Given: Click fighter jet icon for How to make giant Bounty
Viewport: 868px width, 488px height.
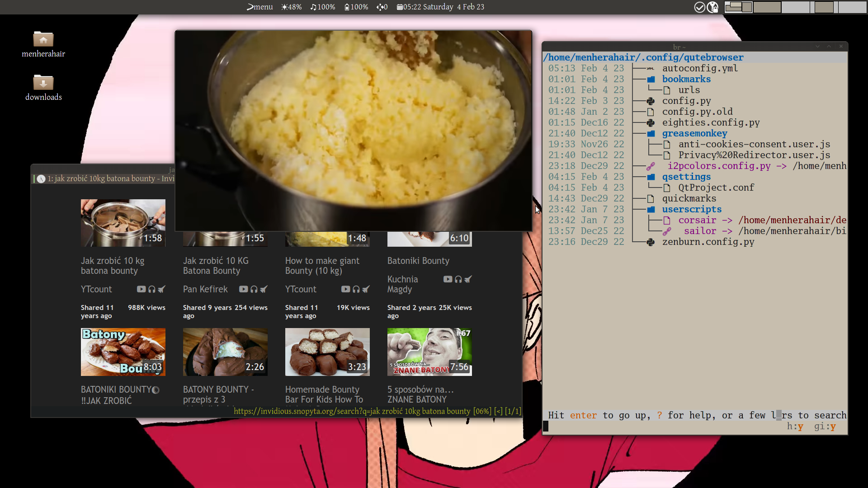Looking at the screenshot, I should click(366, 289).
